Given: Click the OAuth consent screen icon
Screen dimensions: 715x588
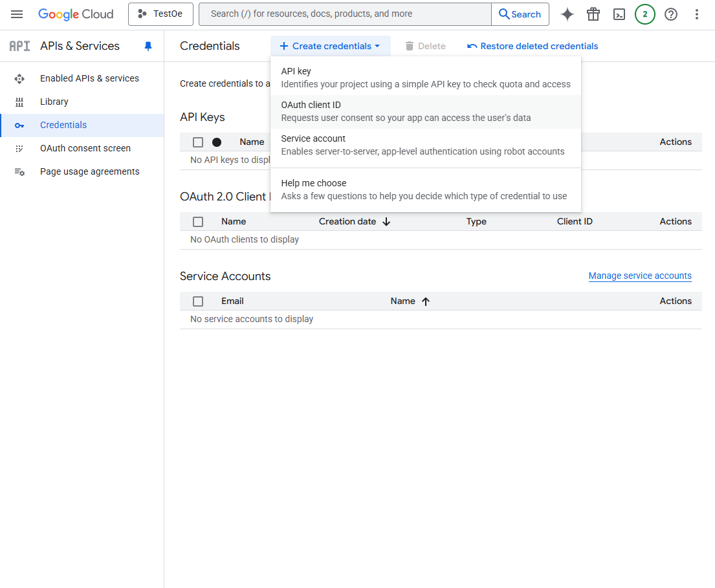Looking at the screenshot, I should [x=19, y=149].
